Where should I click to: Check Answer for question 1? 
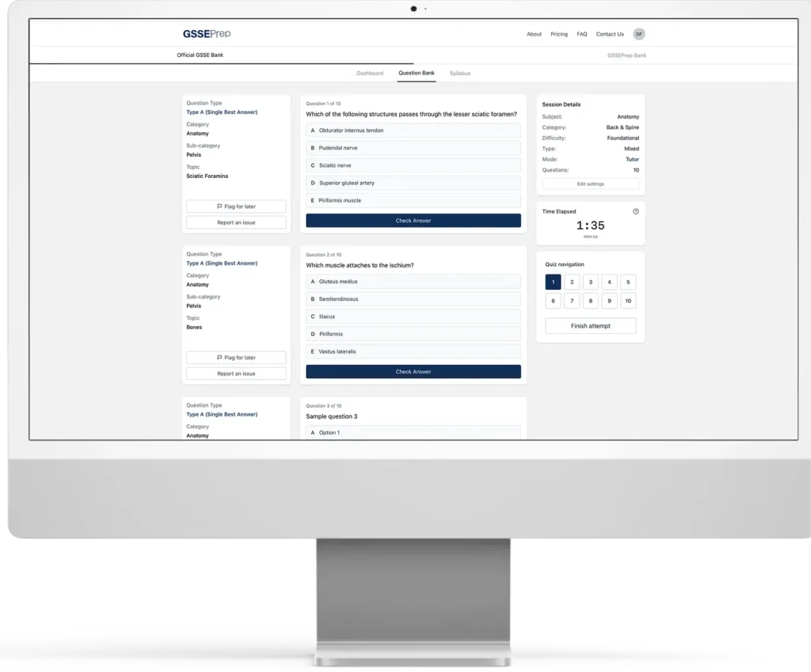point(413,221)
